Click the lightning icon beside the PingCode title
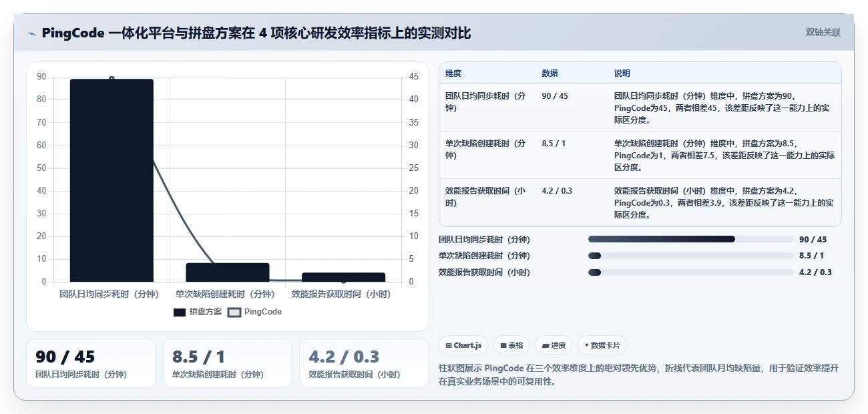Screen dimensions: 868x414 (31, 33)
